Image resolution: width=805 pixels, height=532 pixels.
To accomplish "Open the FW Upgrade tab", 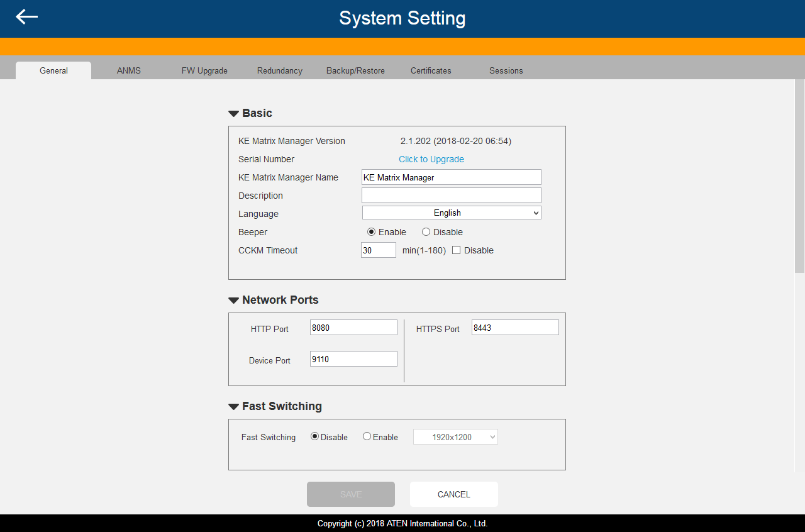I will pos(204,70).
